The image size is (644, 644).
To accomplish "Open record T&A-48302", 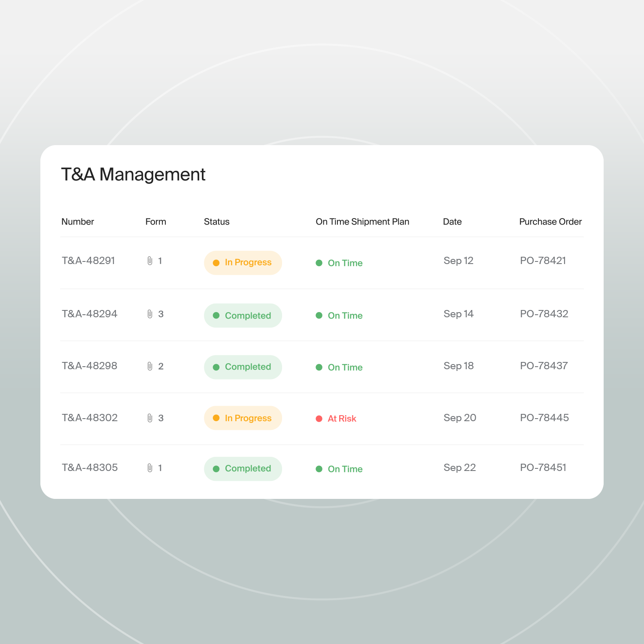I will 90,418.
